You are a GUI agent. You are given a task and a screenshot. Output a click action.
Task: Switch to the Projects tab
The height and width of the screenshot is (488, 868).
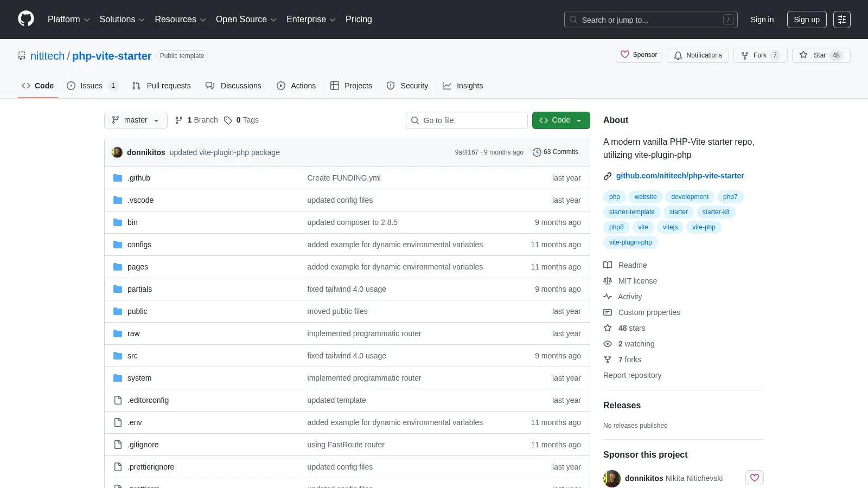coord(351,86)
